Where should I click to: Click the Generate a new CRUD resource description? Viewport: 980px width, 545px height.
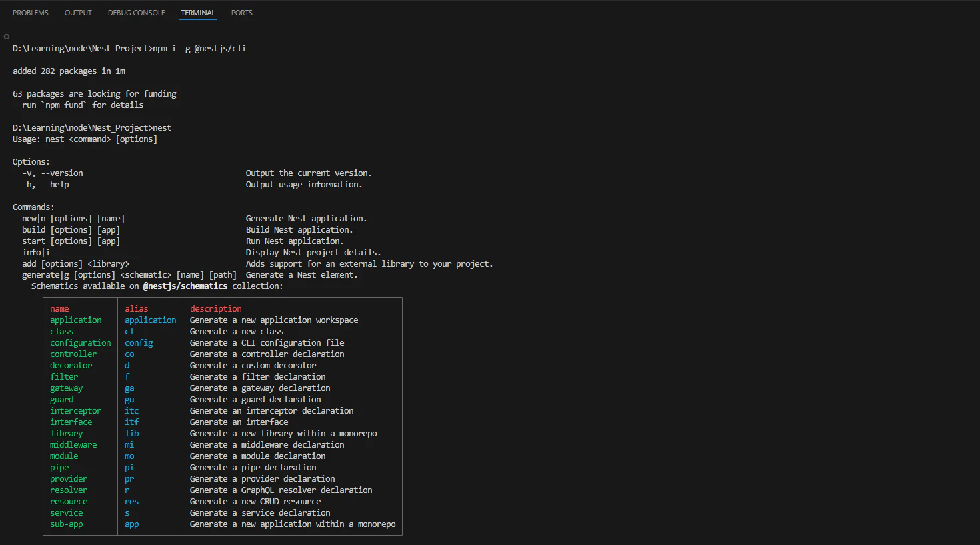tap(255, 501)
